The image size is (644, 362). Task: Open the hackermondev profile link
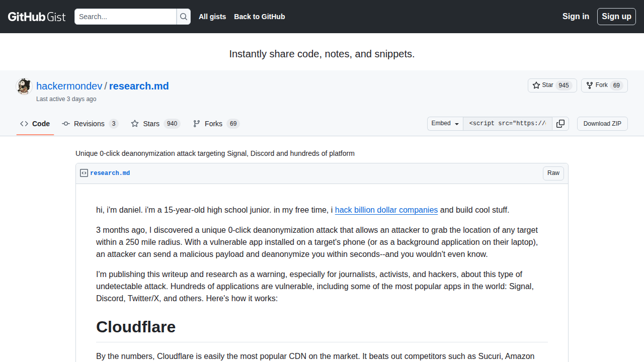tap(69, 86)
